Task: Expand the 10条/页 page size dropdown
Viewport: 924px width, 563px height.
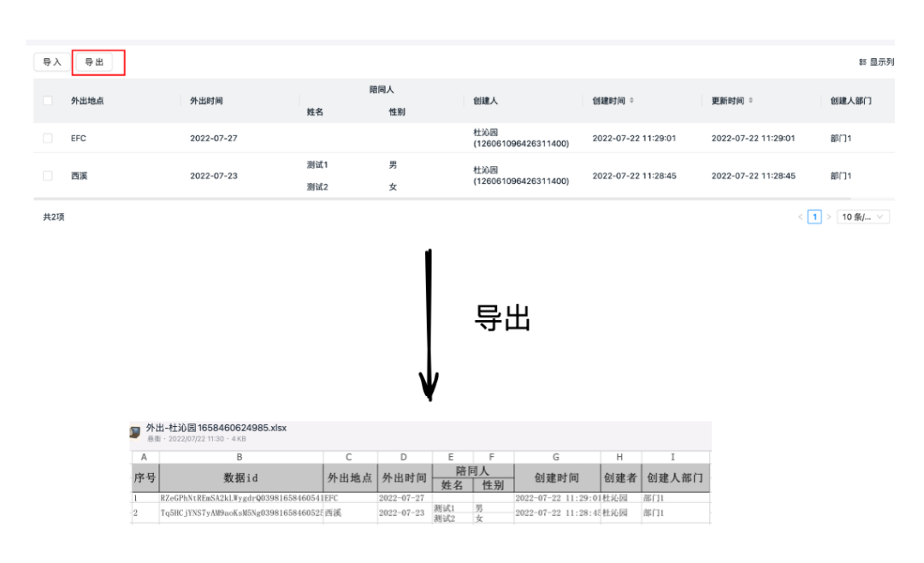Action: [x=863, y=217]
